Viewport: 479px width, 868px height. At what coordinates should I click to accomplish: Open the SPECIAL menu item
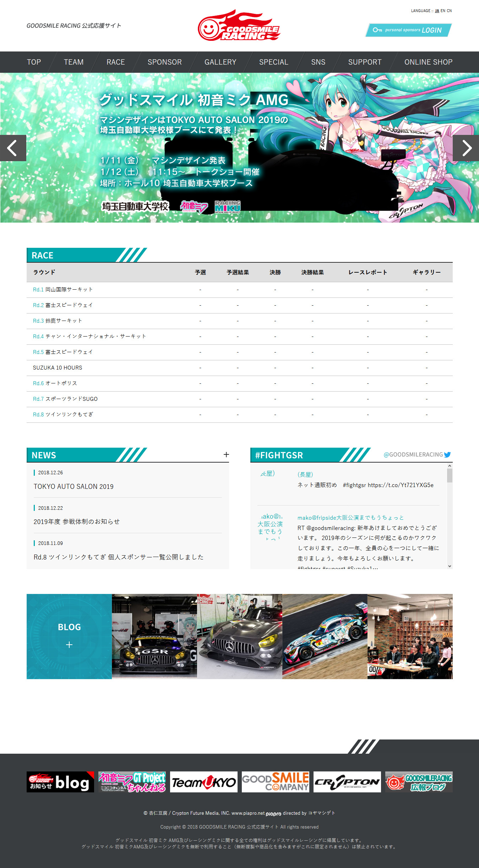[274, 62]
